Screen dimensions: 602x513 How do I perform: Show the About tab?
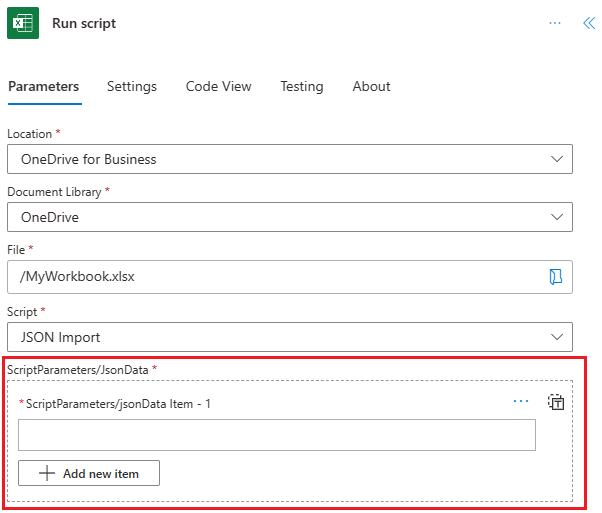(371, 86)
